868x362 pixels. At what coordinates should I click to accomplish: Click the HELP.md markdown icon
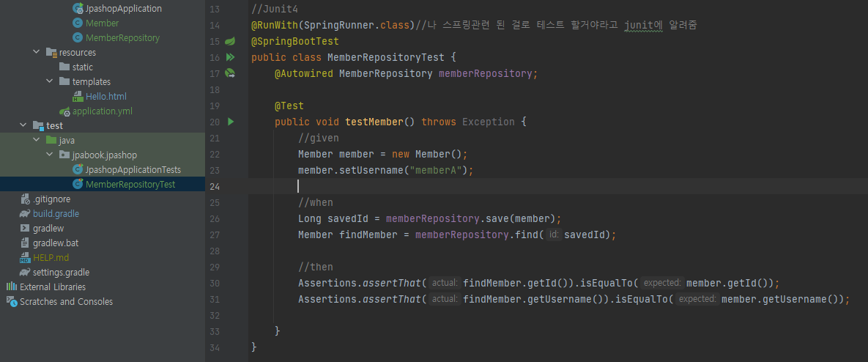pos(24,257)
